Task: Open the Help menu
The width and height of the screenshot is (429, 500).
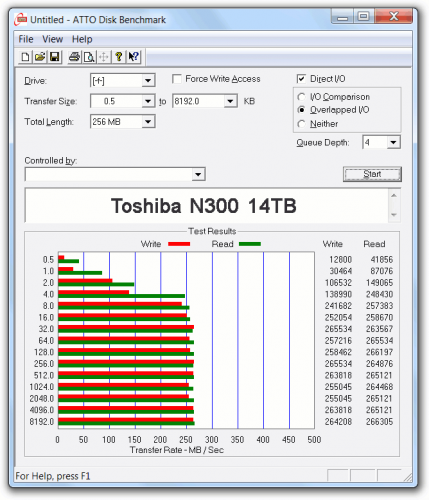Action: (82, 39)
